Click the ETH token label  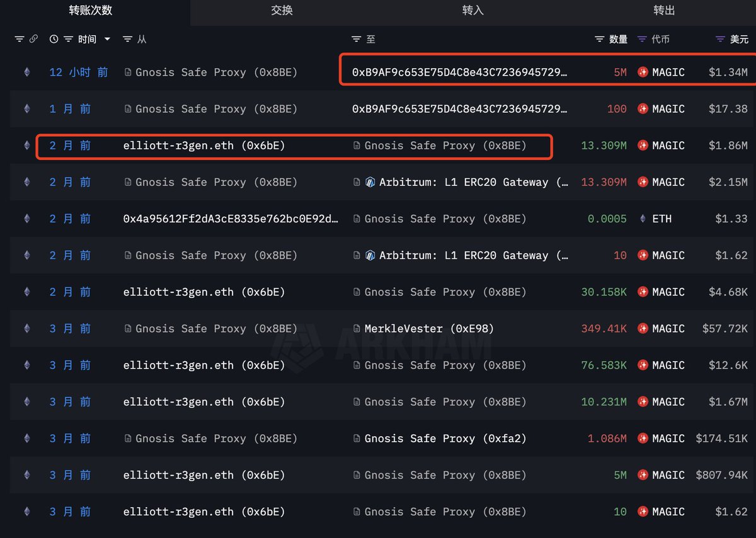662,219
